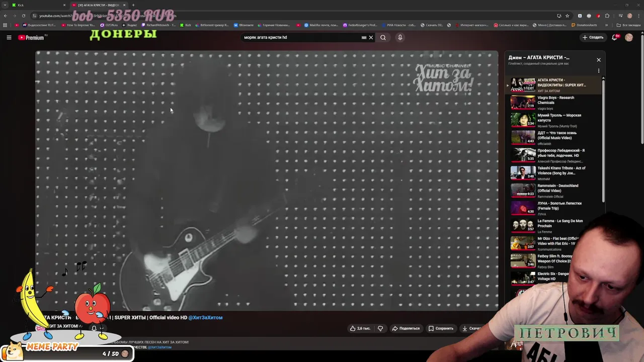
Task: Open the YouTube account avatar menu
Action: tap(629, 37)
